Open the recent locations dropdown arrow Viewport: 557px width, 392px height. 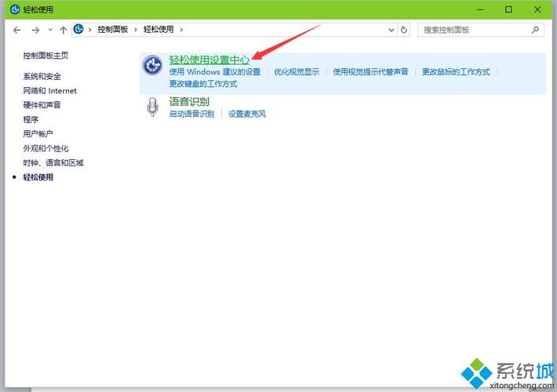tap(50, 30)
